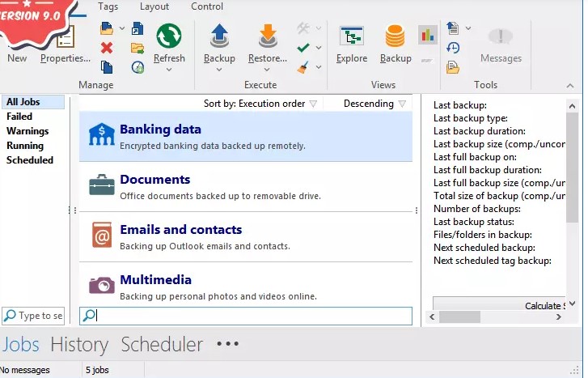Click info panel horizontal scrollbar left arrow
The width and height of the screenshot is (588, 378).
432,316
